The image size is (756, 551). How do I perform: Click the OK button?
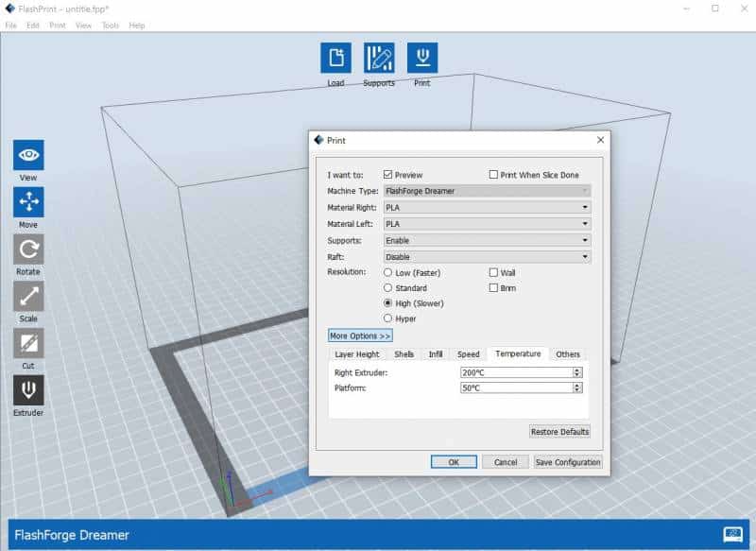point(454,462)
